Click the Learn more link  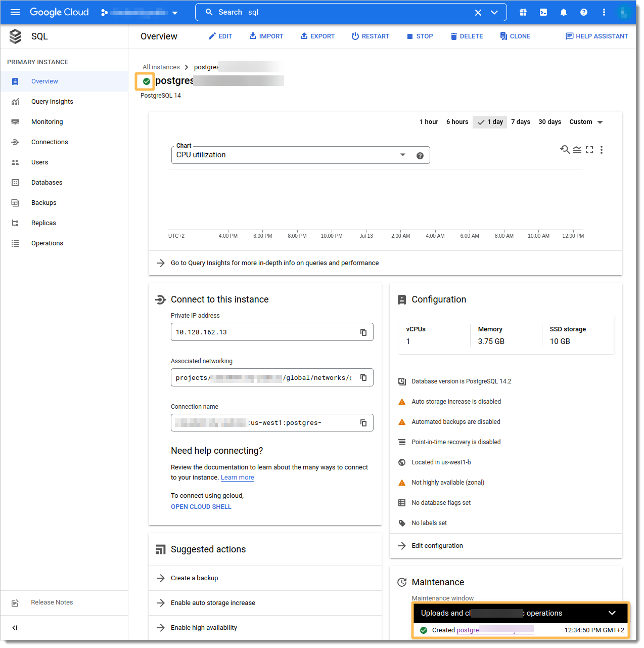(238, 478)
